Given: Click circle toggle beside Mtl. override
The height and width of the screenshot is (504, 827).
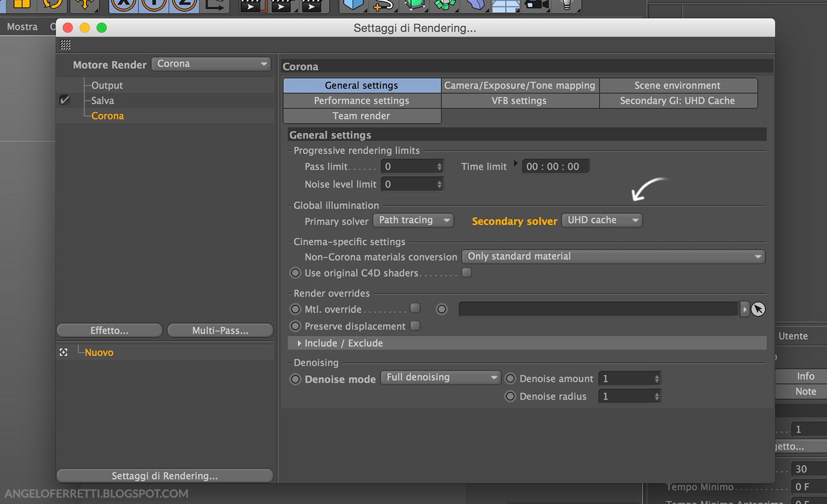Looking at the screenshot, I should tap(296, 309).
